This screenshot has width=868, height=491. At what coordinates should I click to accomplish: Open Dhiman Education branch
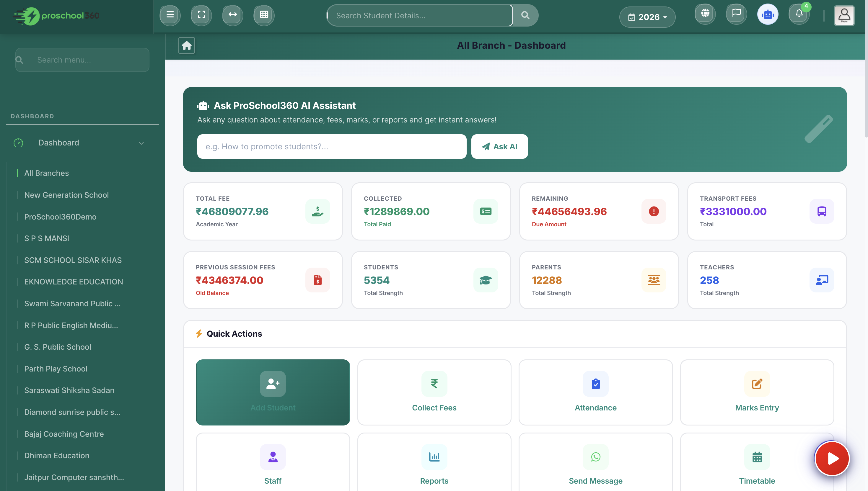(x=57, y=455)
